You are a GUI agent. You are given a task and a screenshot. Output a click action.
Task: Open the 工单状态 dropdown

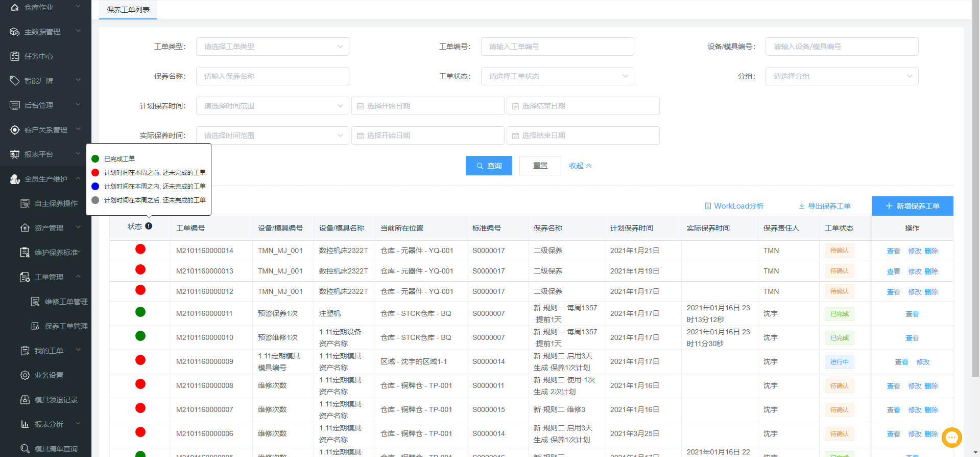tap(557, 76)
